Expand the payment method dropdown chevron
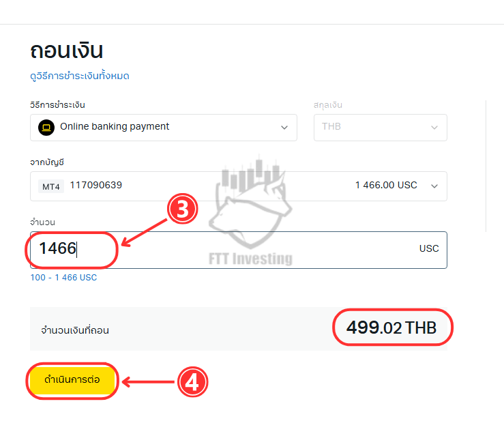 point(284,128)
